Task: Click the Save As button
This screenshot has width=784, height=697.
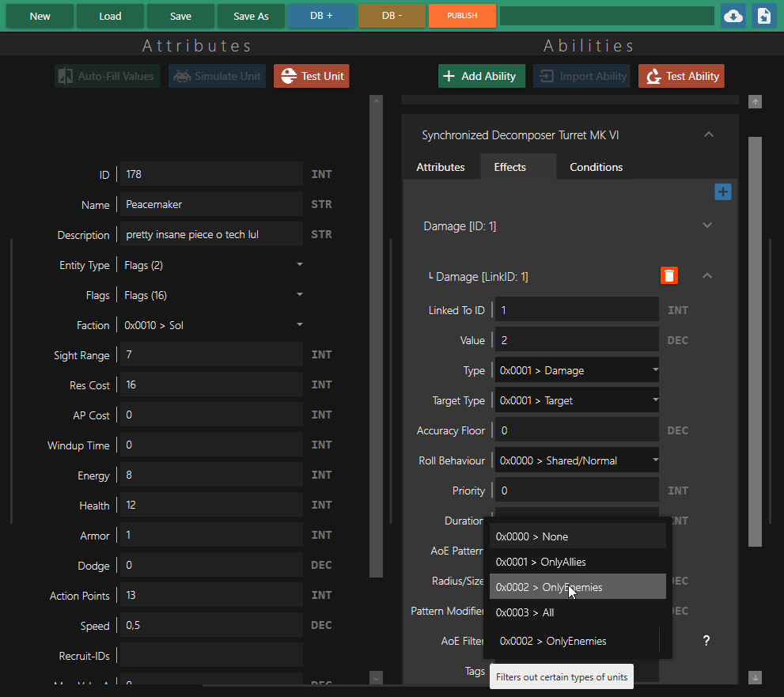Action: click(251, 15)
